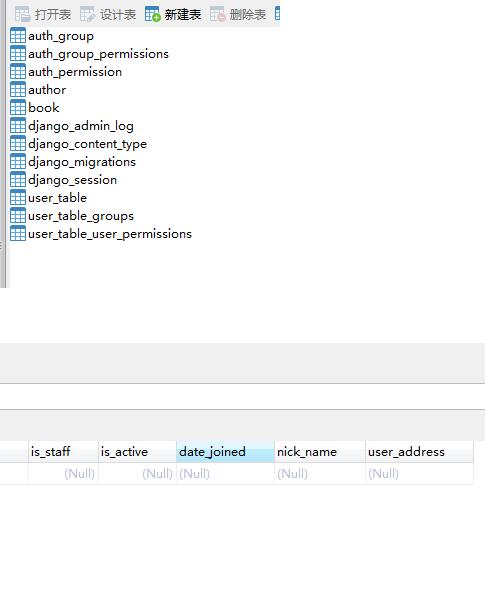
Task: Click the user_table table icon
Action: click(18, 198)
